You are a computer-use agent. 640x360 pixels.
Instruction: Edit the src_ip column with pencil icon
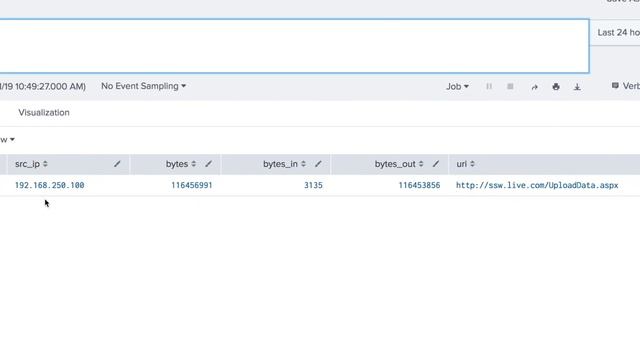117,164
